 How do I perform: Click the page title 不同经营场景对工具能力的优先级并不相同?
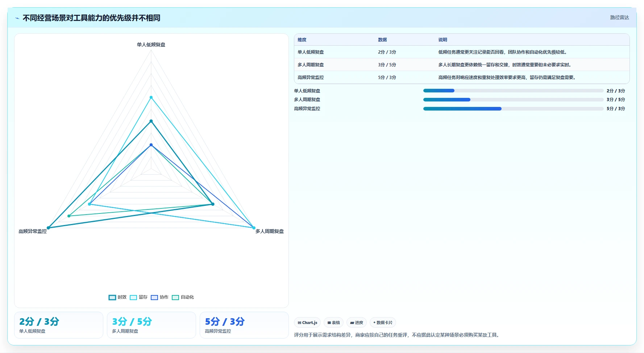coord(91,18)
